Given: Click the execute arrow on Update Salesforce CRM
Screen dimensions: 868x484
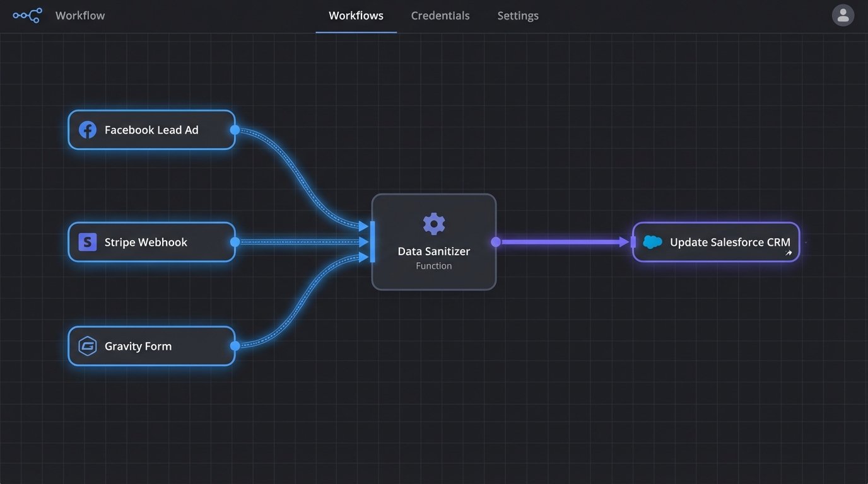Looking at the screenshot, I should click(x=789, y=251).
